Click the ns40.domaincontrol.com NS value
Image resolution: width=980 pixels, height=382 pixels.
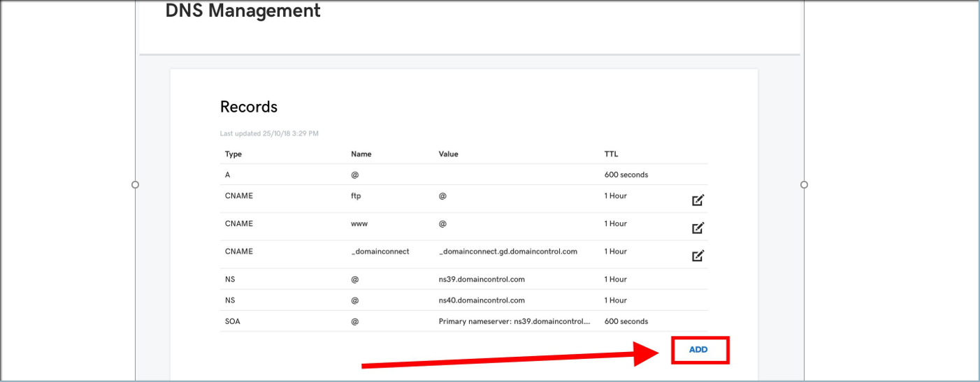482,300
